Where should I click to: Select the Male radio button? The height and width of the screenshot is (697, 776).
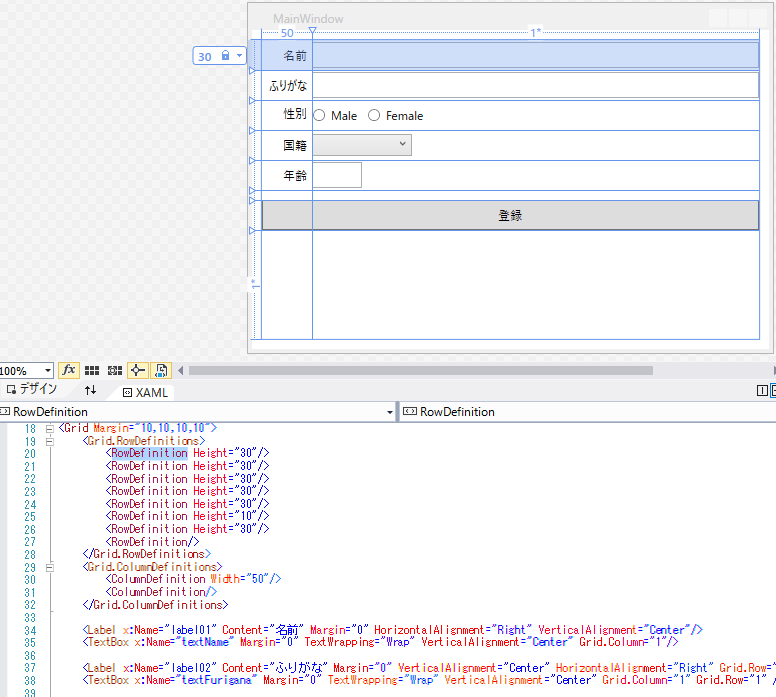(x=319, y=115)
